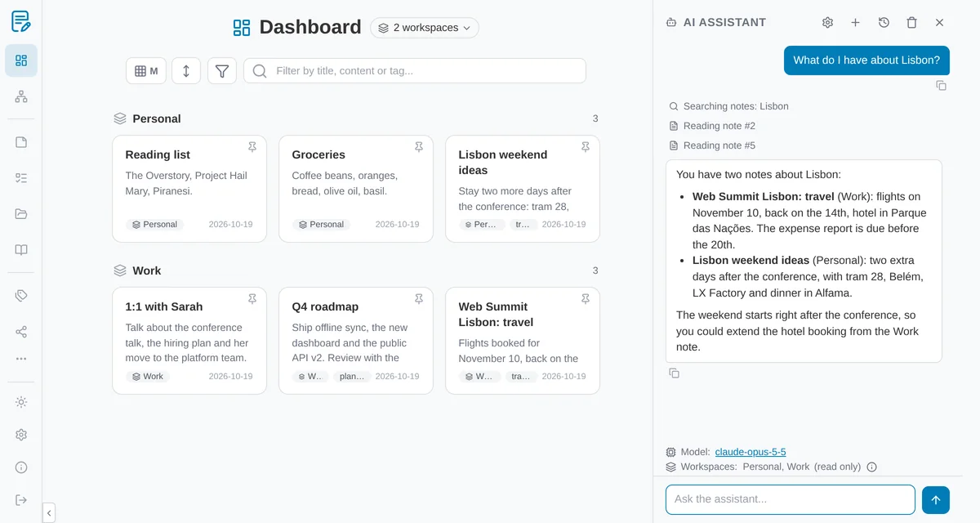The height and width of the screenshot is (523, 980).
Task: Open settings gear in the left sidebar
Action: coord(21,435)
